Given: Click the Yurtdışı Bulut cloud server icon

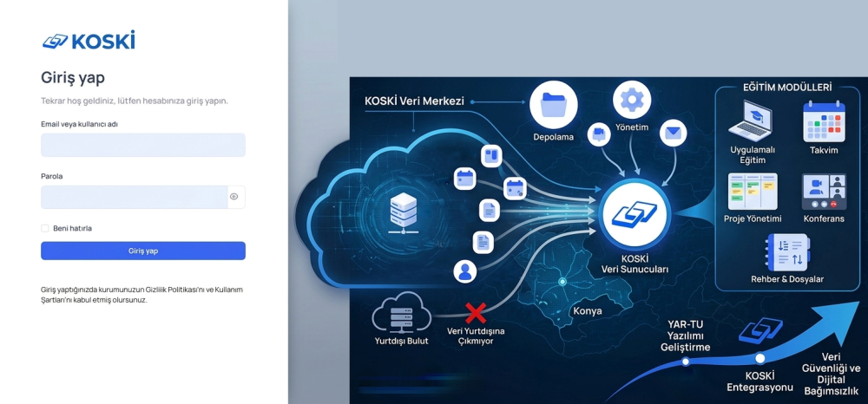Looking at the screenshot, I should click(x=401, y=312).
